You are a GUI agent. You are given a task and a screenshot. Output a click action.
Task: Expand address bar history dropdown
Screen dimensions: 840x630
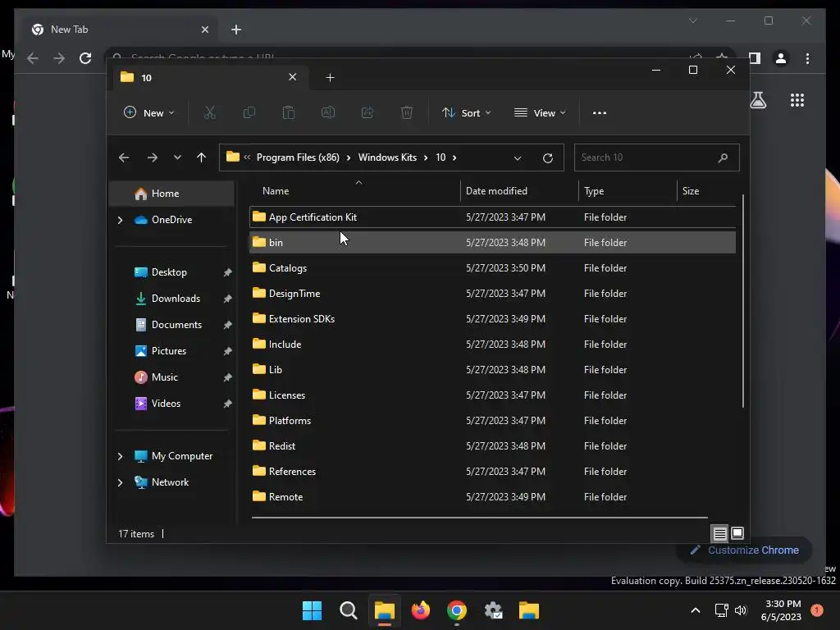(517, 158)
